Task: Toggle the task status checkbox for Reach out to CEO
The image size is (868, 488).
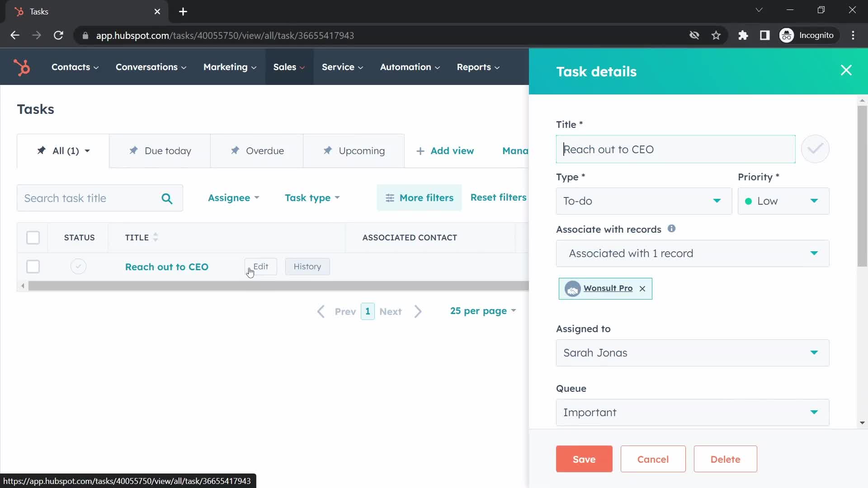Action: pos(78,266)
